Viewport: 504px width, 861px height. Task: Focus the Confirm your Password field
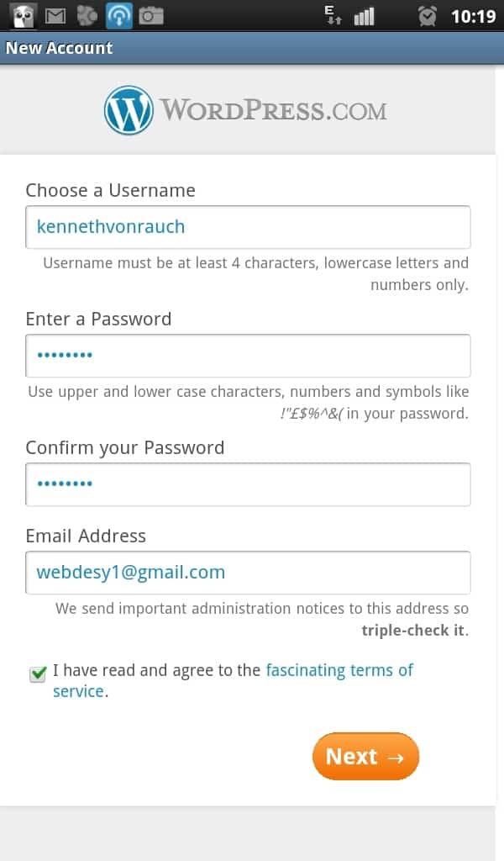(248, 484)
